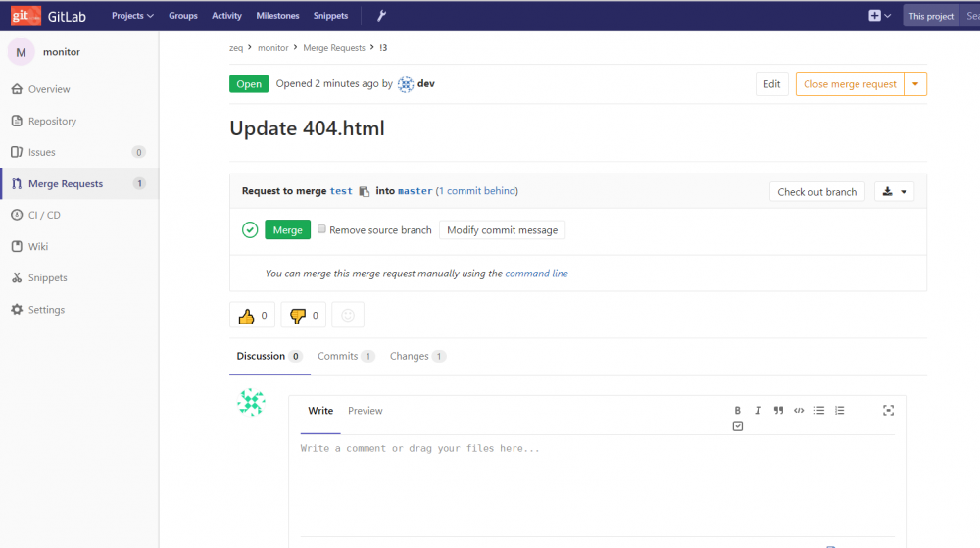Expand the Projects dropdown menu
This screenshot has height=548, width=980.
(132, 16)
